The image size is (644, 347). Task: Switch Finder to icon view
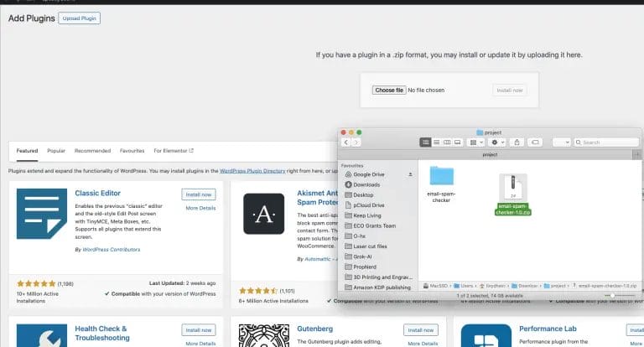426,142
